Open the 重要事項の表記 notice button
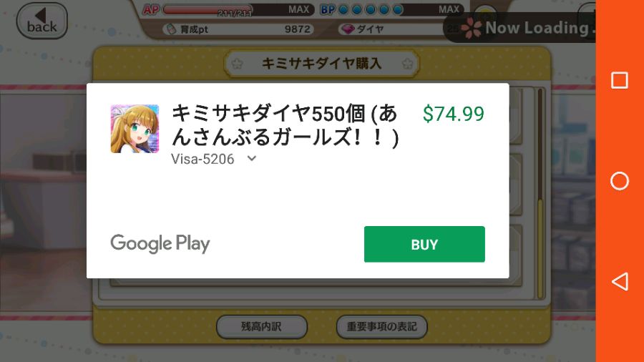The height and width of the screenshot is (362, 644). pos(381,327)
